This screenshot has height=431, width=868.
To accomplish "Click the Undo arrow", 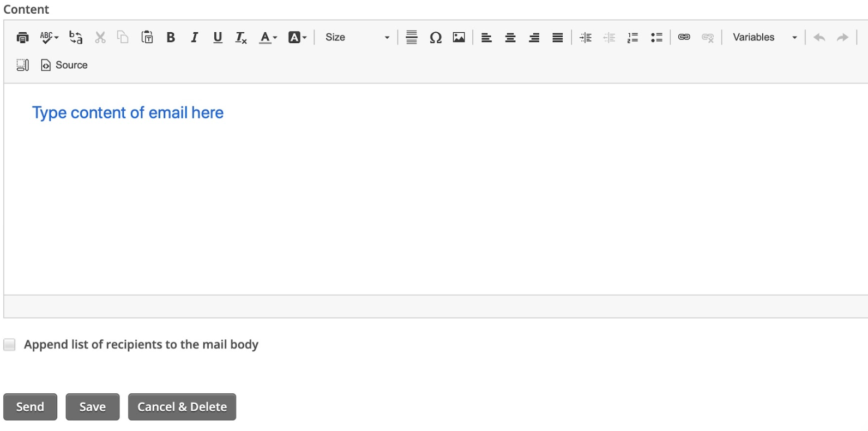I will pos(819,37).
